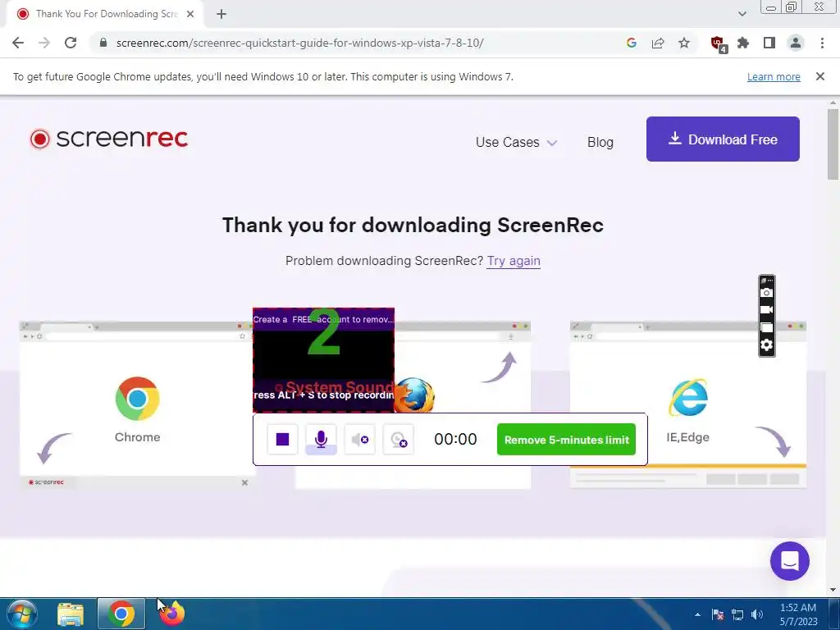The width and height of the screenshot is (840, 630).
Task: Open the taskbar clock and date
Action: click(x=798, y=614)
